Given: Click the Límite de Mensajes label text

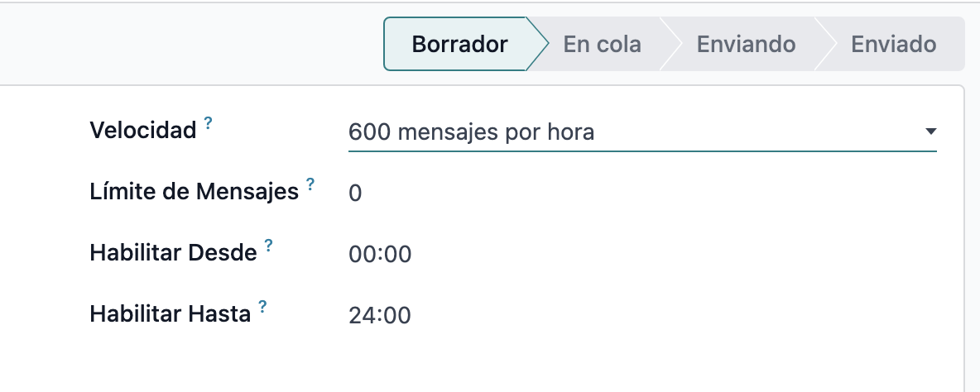Looking at the screenshot, I should [x=194, y=192].
